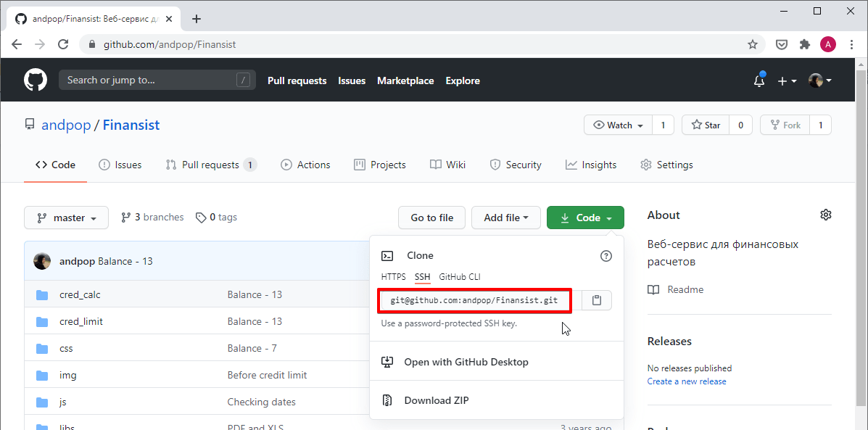
Task: Click the 3 branches link
Action: pyautogui.click(x=152, y=218)
